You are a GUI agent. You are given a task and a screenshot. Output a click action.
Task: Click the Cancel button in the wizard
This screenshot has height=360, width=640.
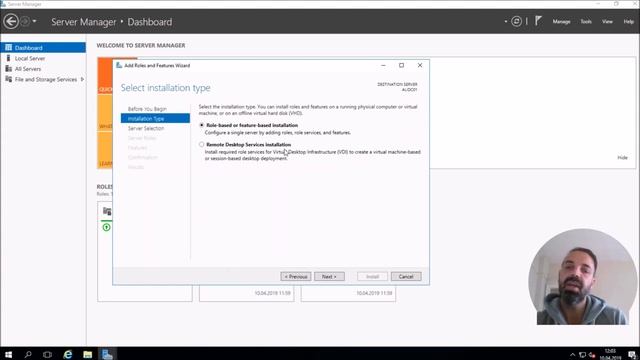(406, 276)
